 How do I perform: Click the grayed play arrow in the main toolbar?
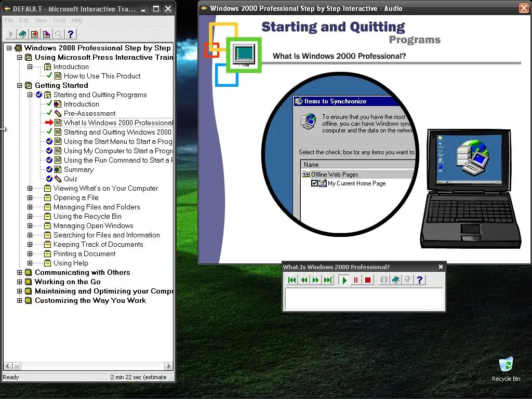point(10,34)
